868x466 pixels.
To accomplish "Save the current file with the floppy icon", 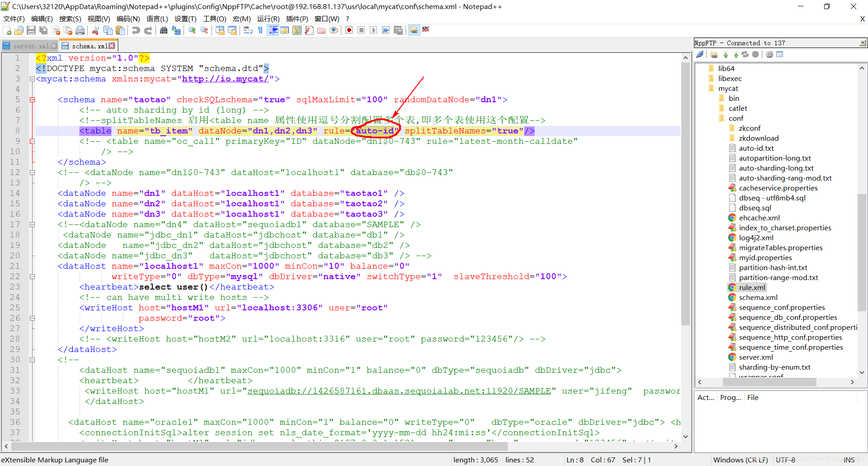I will [31, 30].
